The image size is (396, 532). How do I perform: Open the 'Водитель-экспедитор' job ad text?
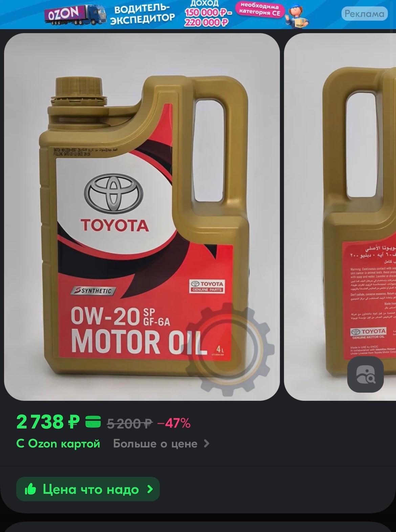pyautogui.click(x=142, y=14)
